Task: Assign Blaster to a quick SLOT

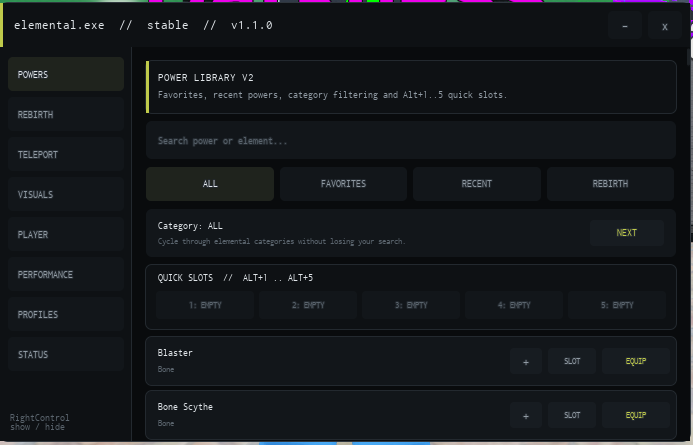Action: coord(572,361)
